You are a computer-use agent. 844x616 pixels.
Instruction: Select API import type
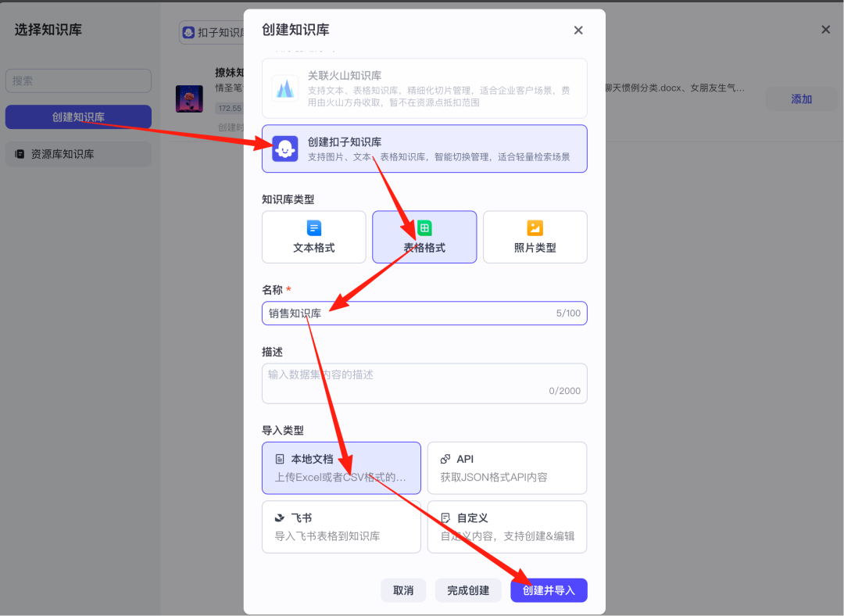[x=507, y=468]
